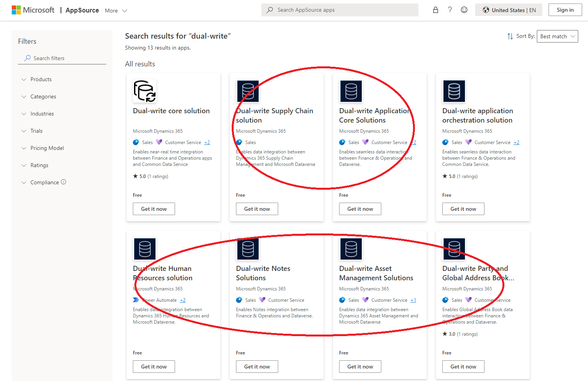588x381 pixels.
Task: Open Dual-write Asset Management Solutions title
Action: pos(376,273)
